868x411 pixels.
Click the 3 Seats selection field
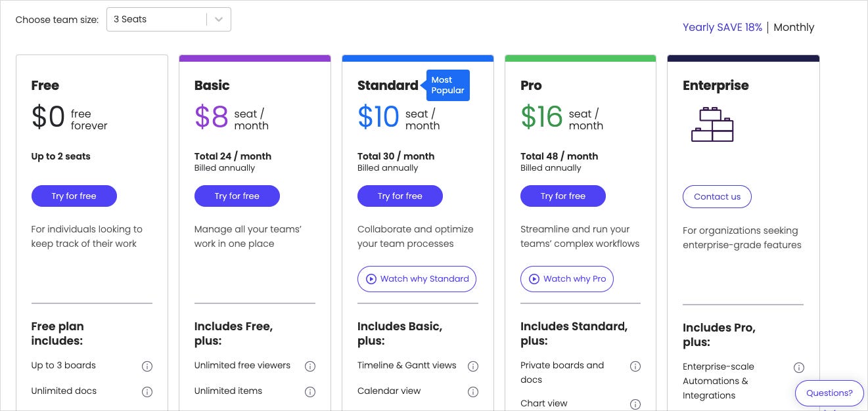169,20
